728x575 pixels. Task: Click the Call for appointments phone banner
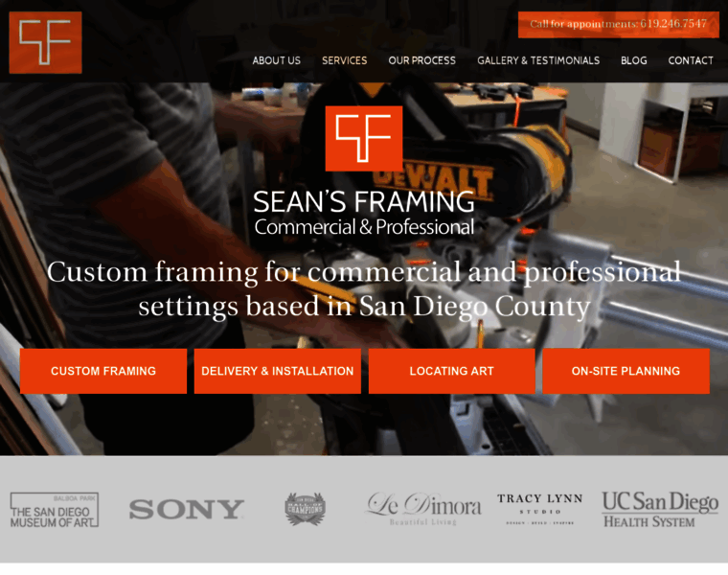pyautogui.click(x=619, y=25)
